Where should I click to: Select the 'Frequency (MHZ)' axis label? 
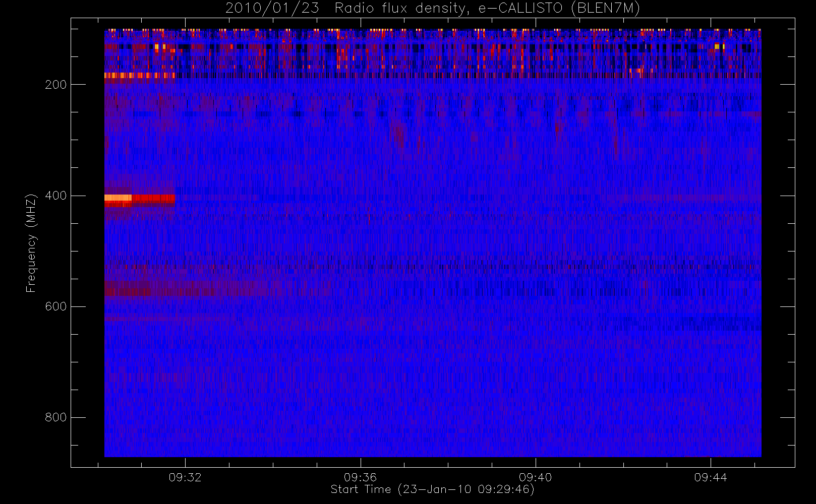pyautogui.click(x=31, y=243)
